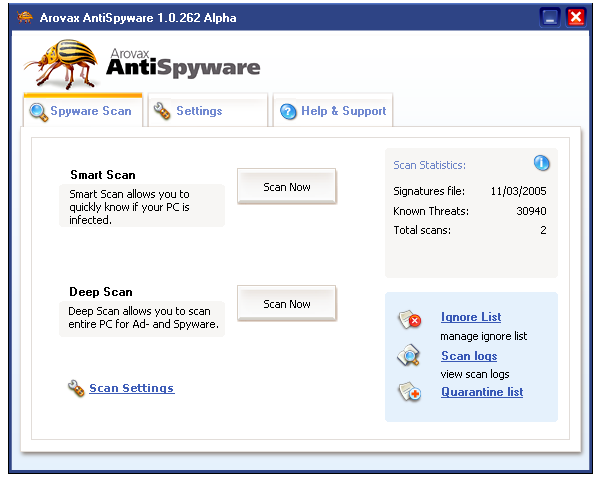
Task: Click the Scan logs magnifier icon
Action: click(x=409, y=355)
